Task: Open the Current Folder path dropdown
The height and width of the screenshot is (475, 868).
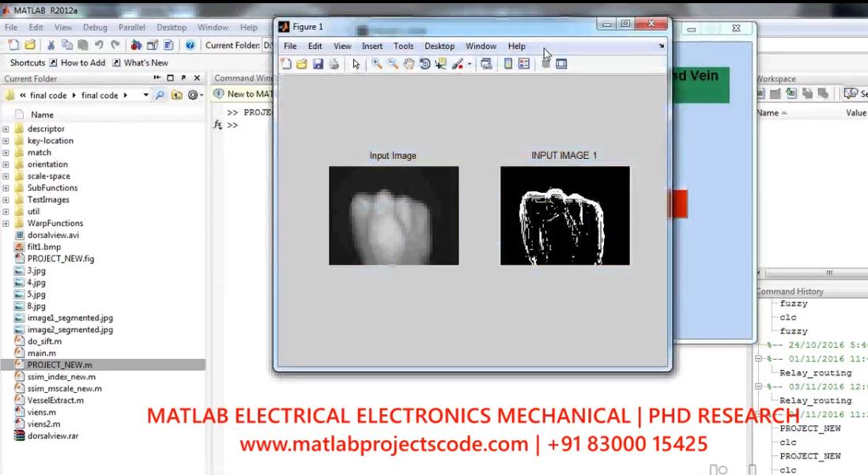Action: coord(145,96)
